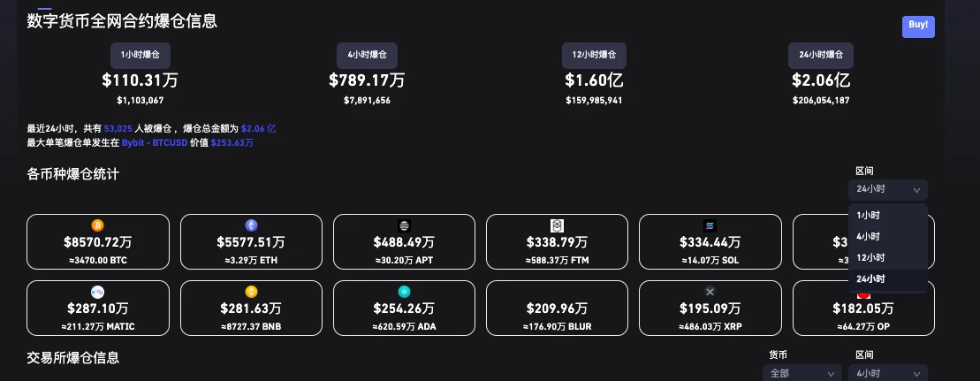Viewport: 980px width, 381px height.
Task: Click the Polygon MATIC coin icon
Action: 97,292
